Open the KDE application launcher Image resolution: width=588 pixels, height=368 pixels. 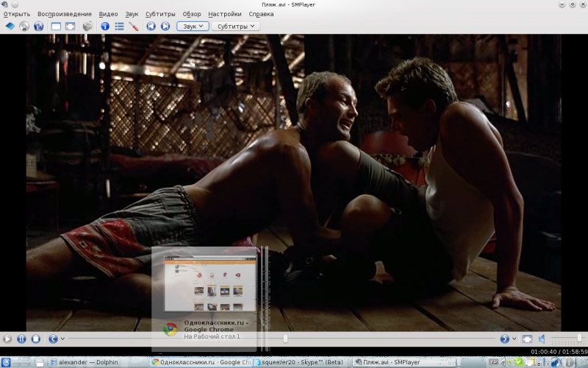(6, 362)
